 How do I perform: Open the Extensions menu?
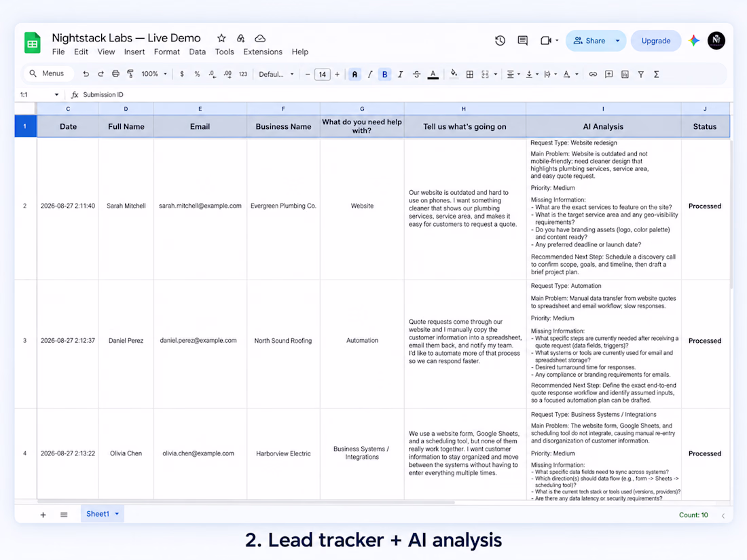point(263,52)
